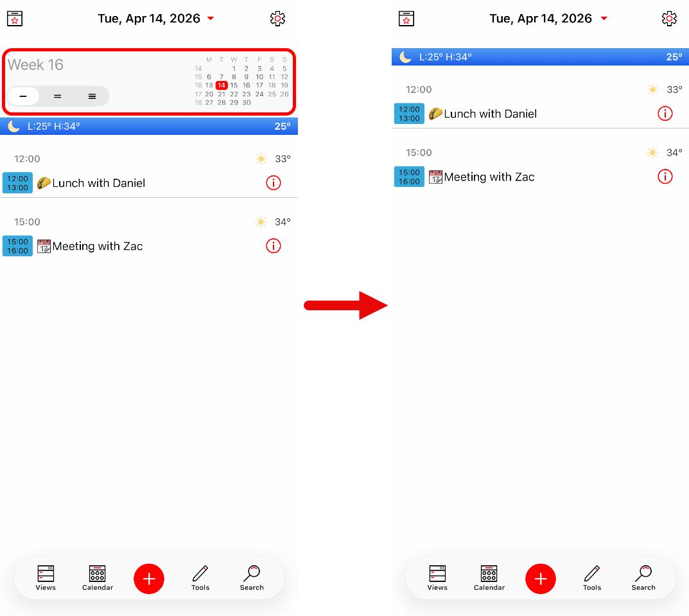Open Search in the right bottom bar
The width and height of the screenshot is (689, 616).
click(643, 578)
